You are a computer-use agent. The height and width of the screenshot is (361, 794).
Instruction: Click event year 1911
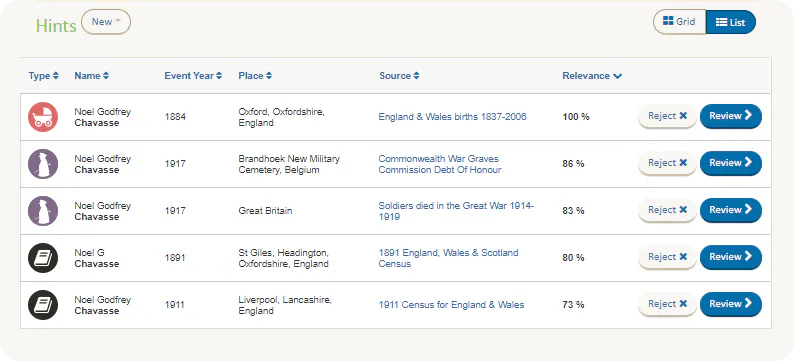coord(175,305)
